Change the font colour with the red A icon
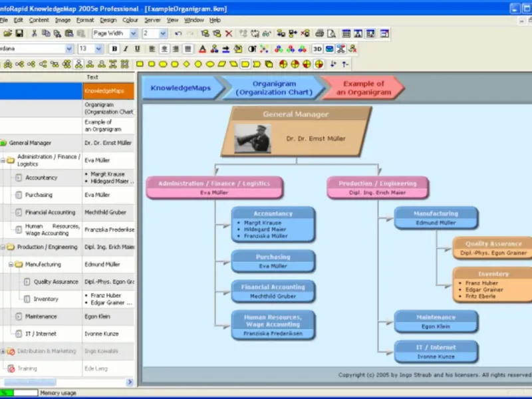The height and width of the screenshot is (399, 532). coord(203,49)
